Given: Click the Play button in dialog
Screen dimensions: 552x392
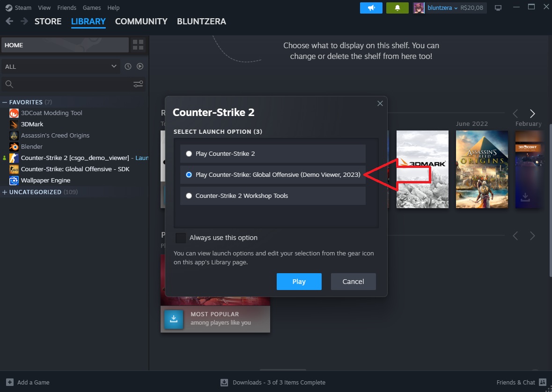Looking at the screenshot, I should point(299,282).
